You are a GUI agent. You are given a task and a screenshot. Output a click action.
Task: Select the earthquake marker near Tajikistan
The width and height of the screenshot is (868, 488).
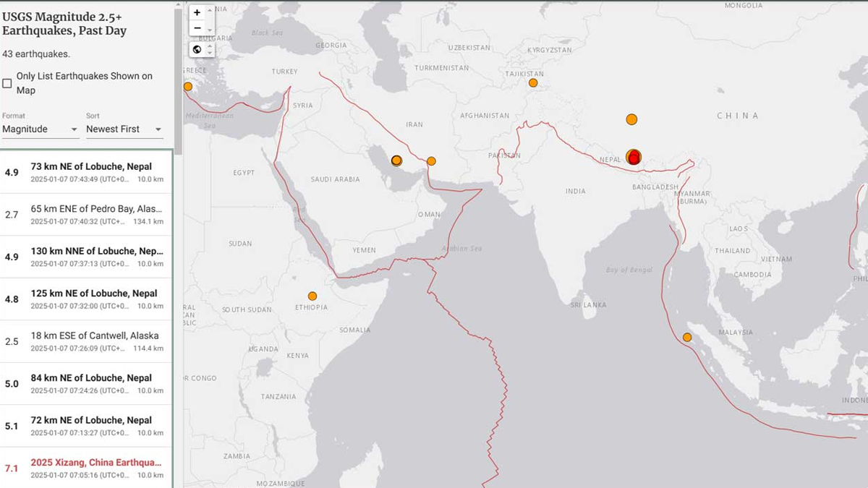[533, 82]
